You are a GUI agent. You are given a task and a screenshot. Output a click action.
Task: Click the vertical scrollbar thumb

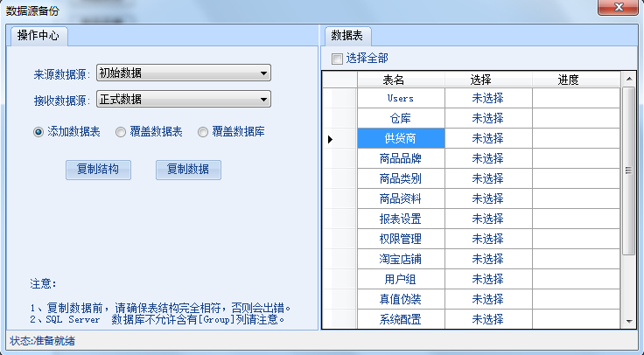pyautogui.click(x=629, y=171)
